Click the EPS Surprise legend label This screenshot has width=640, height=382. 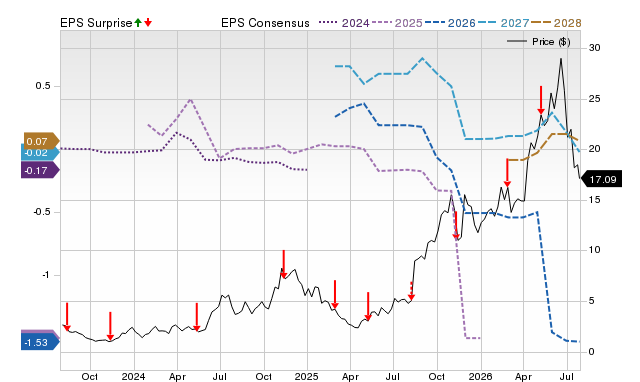coord(96,23)
